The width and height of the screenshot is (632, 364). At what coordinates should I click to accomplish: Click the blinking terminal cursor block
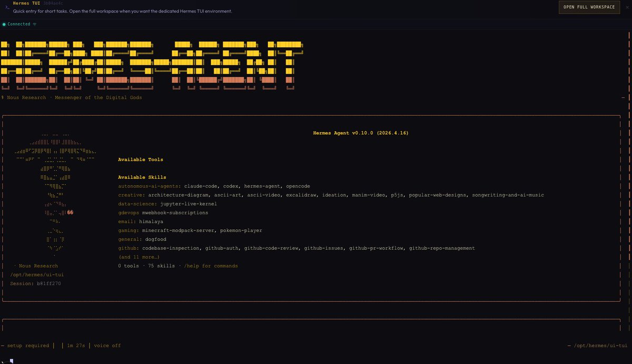(x=12, y=361)
